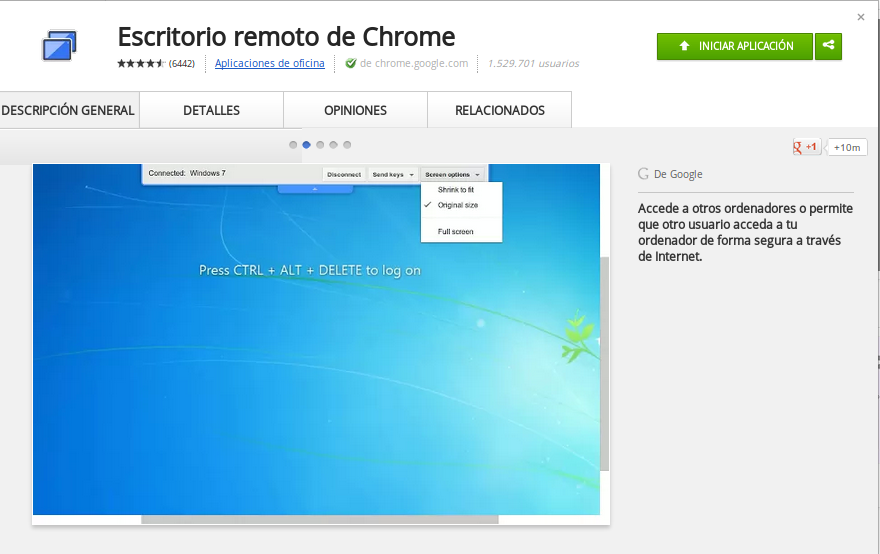Click Press CTRL + ALT + DELETE text
This screenshot has height=554, width=880.
click(310, 271)
